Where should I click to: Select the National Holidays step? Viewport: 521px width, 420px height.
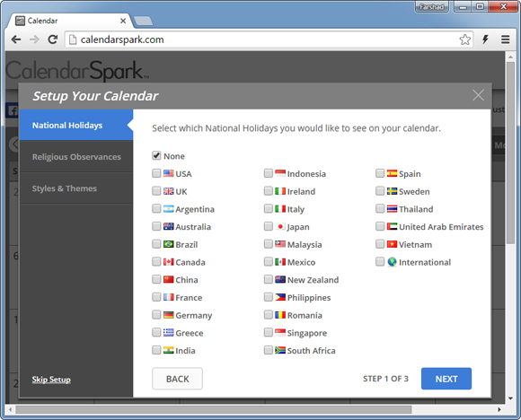click(76, 125)
